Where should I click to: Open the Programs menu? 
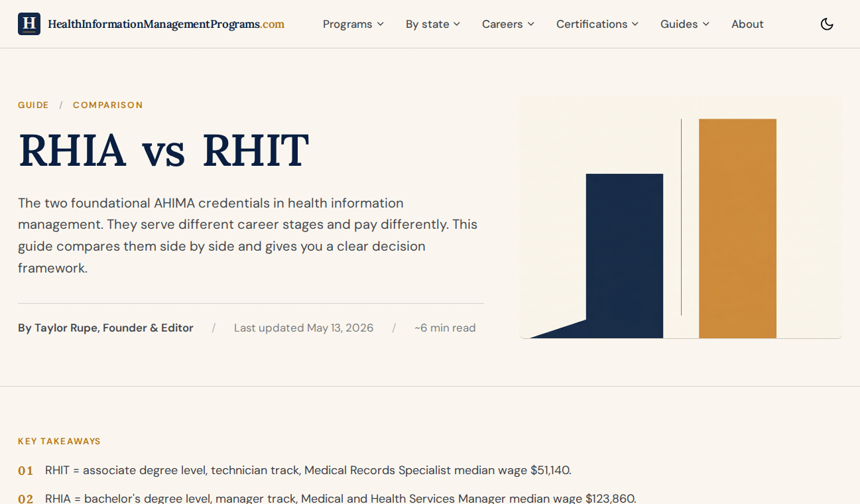click(353, 24)
